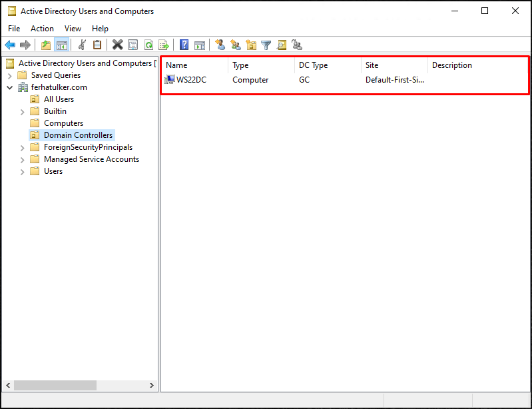Open Help with the blue question mark icon
This screenshot has height=409, width=532.
(x=184, y=45)
